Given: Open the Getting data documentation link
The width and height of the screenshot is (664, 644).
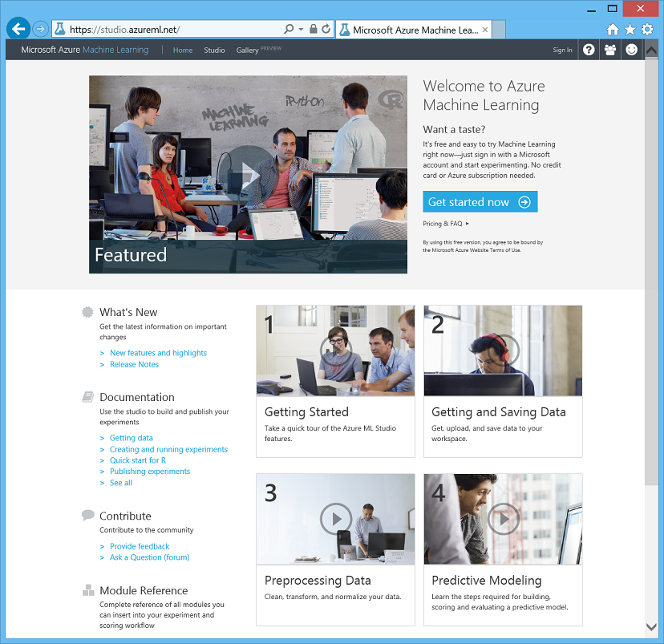Looking at the screenshot, I should (132, 438).
